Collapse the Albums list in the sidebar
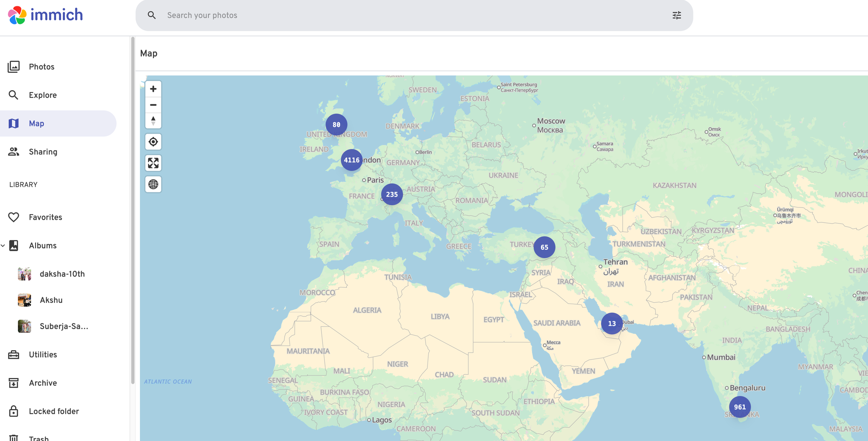 click(4, 245)
